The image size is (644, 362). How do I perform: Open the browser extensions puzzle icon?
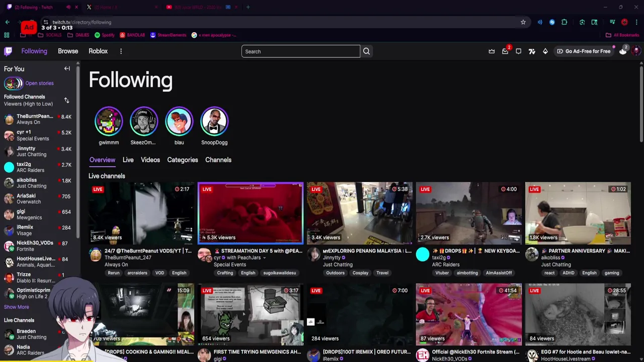[565, 22]
